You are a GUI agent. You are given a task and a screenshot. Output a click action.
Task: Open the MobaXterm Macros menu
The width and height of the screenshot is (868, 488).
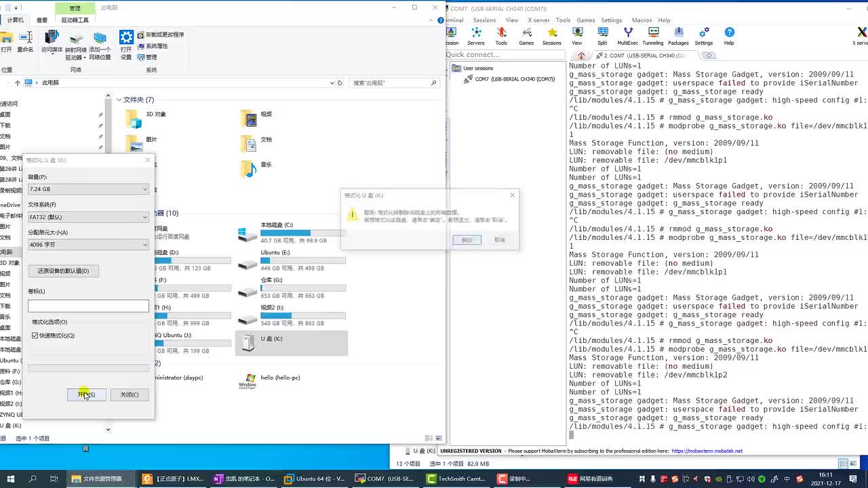642,20
